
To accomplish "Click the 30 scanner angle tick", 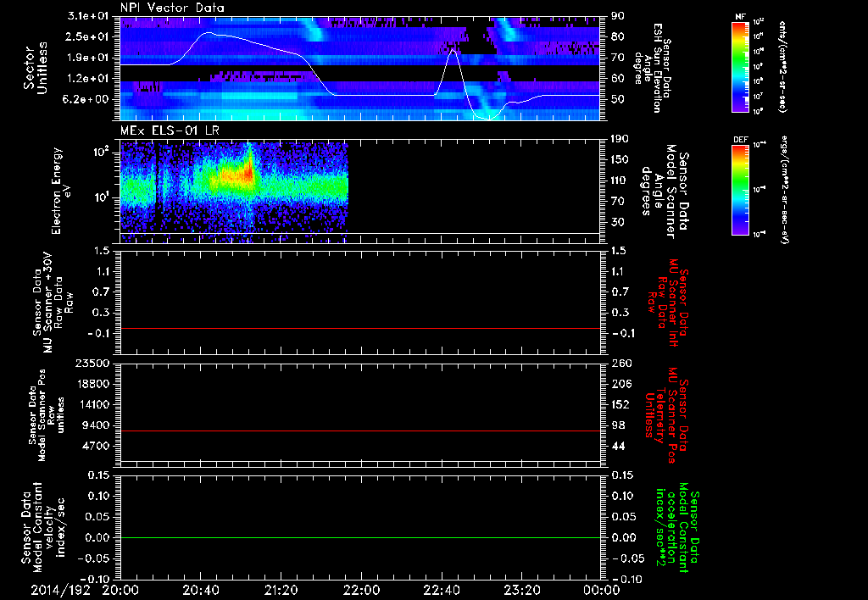I will tap(618, 223).
